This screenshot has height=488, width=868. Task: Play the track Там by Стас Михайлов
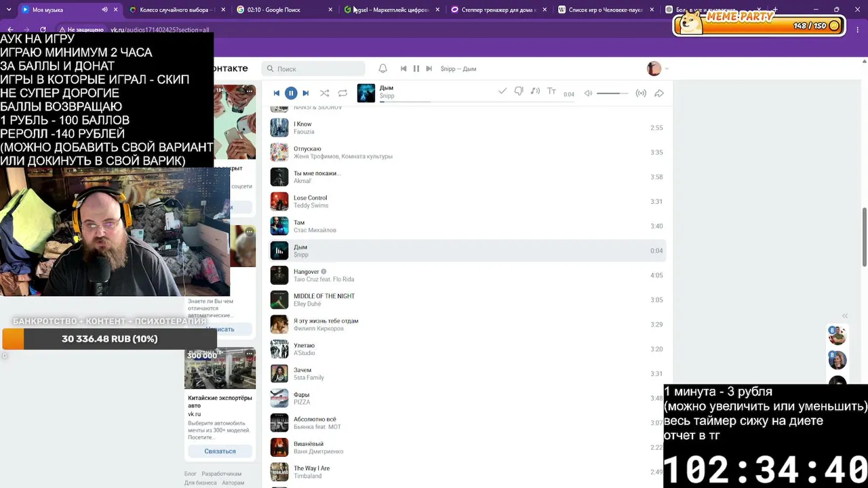468,226
